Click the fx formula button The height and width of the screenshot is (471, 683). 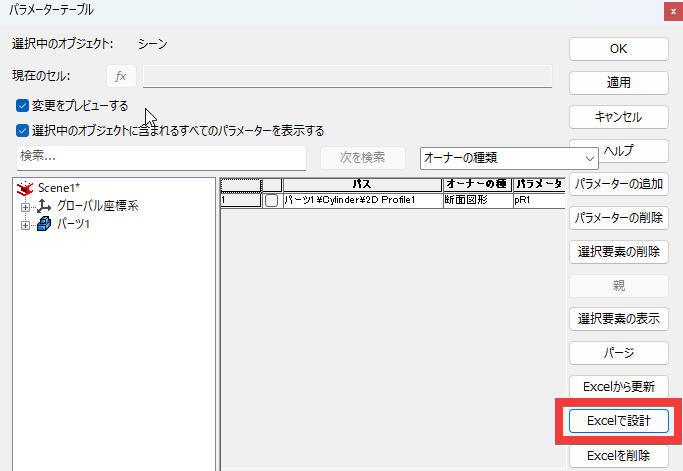coord(121,77)
